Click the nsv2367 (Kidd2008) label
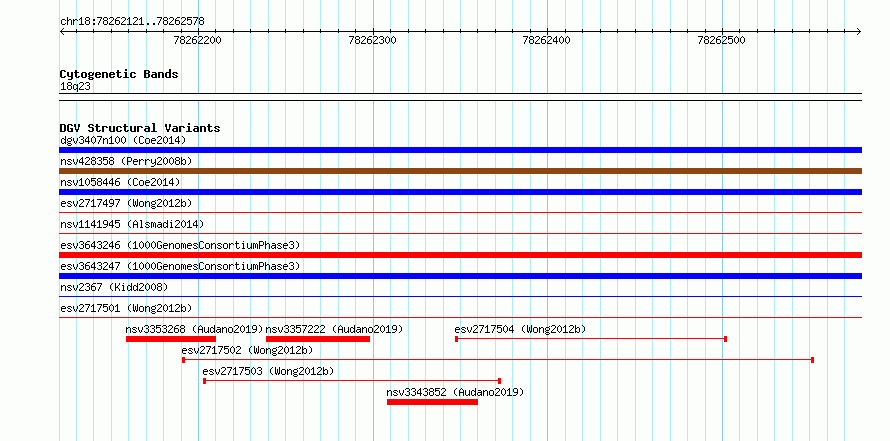This screenshot has height=441, width=890. [x=114, y=287]
